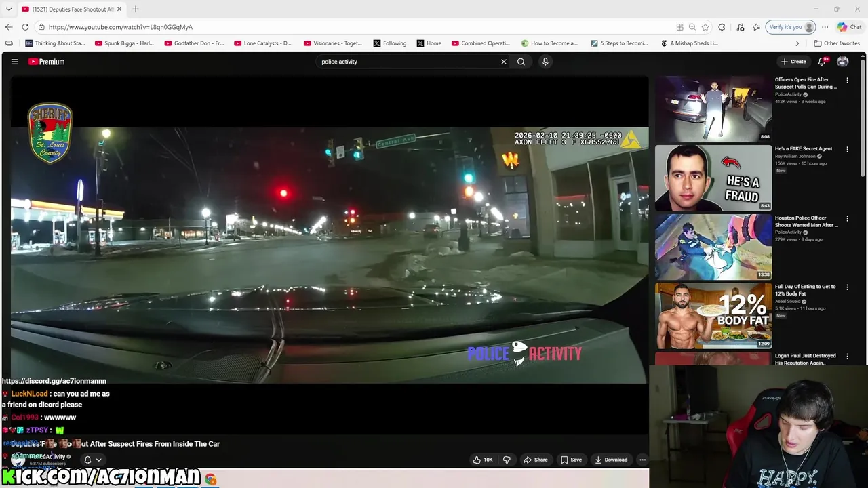
Task: Clear the search text with the X
Action: pyautogui.click(x=504, y=62)
